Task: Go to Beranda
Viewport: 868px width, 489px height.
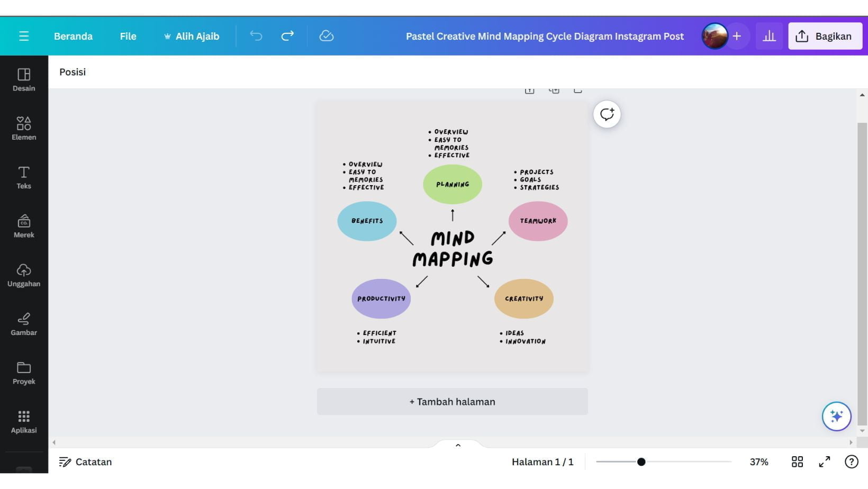Action: click(73, 36)
